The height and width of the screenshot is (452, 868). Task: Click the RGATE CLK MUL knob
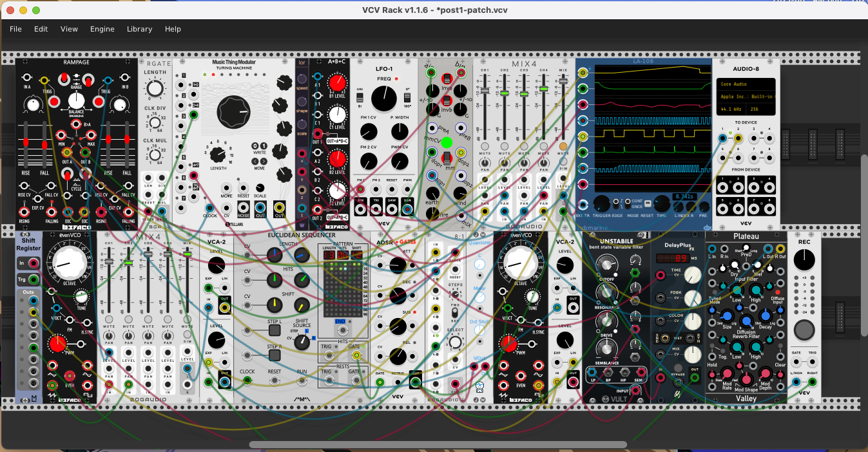(x=155, y=155)
